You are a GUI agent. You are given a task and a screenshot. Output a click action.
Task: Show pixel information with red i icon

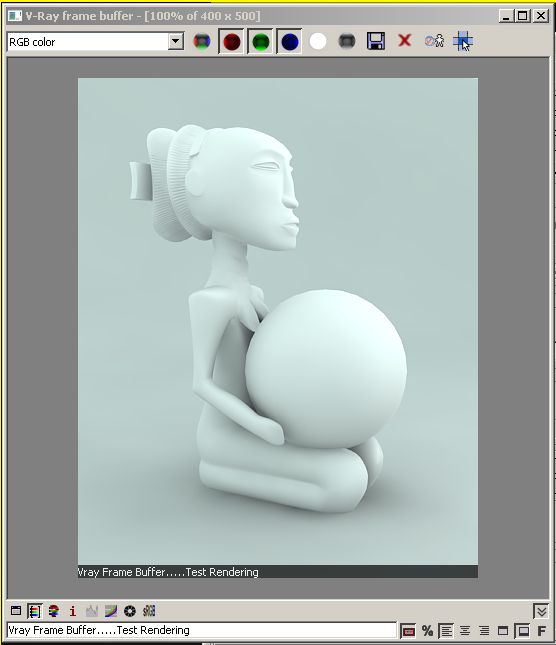click(73, 611)
